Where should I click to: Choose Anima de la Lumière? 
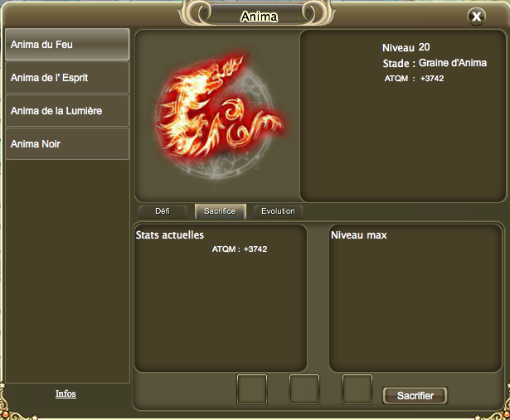pos(67,111)
